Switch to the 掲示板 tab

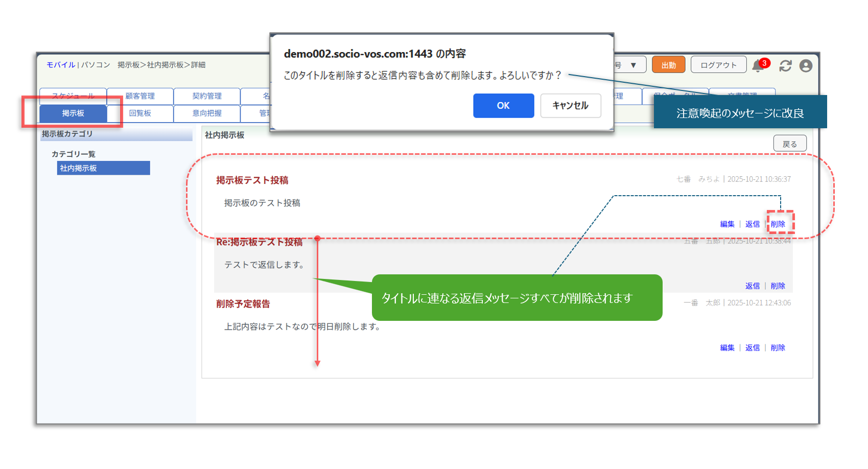tap(73, 113)
